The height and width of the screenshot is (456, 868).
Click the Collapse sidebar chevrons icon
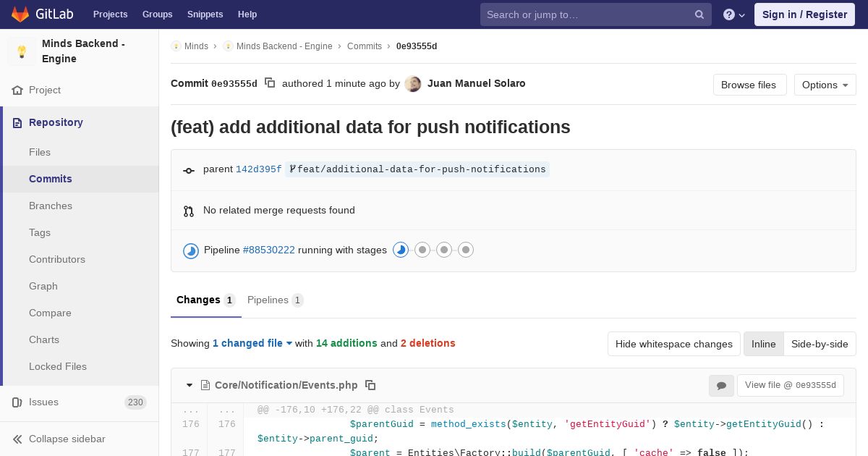click(17, 439)
